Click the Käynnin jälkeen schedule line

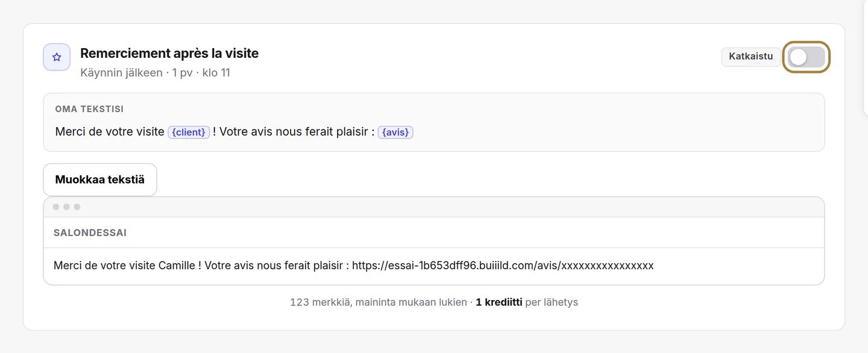click(156, 73)
